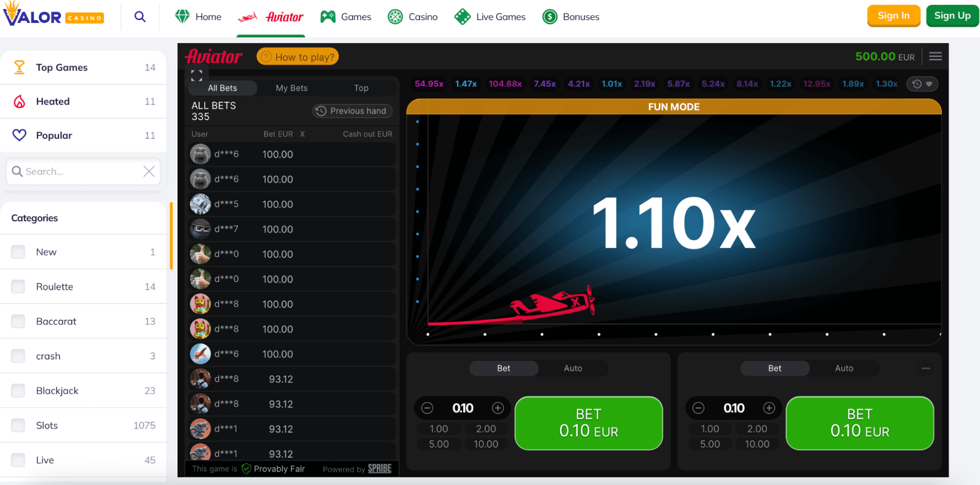Check the Slots category checkbox
980x485 pixels.
(18, 426)
